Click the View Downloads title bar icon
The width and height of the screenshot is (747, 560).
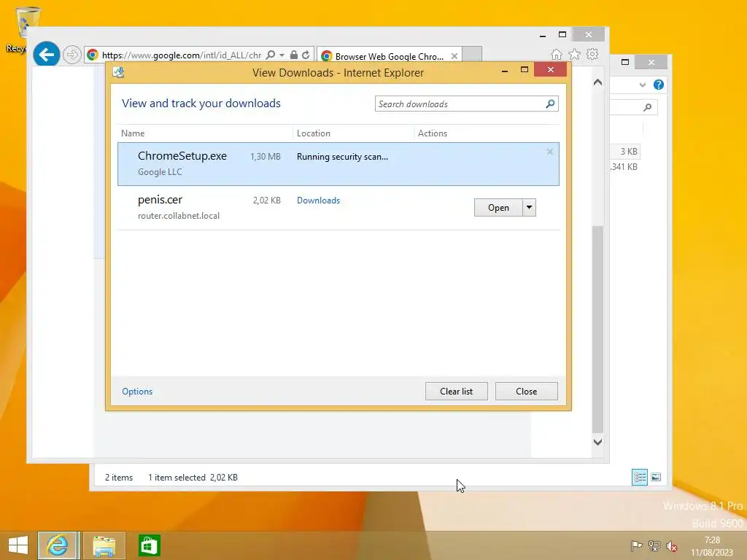[118, 72]
